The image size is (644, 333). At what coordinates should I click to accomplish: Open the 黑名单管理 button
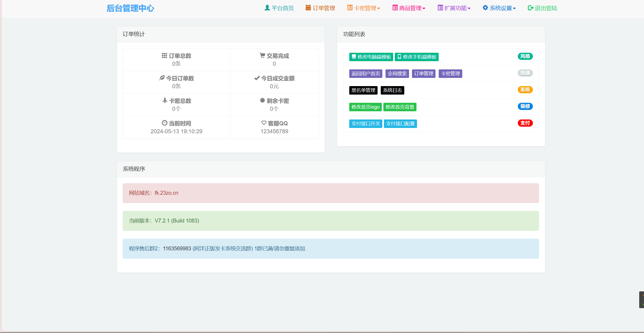(x=363, y=90)
